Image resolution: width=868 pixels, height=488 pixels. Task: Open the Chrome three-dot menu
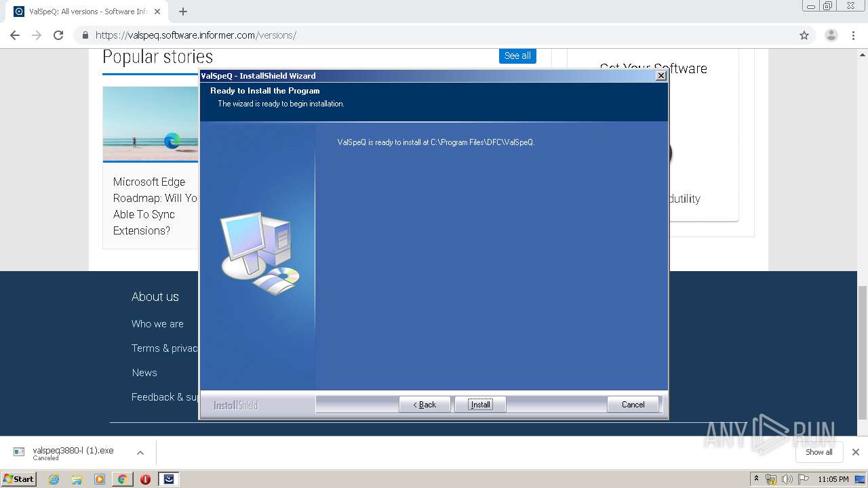(x=853, y=35)
